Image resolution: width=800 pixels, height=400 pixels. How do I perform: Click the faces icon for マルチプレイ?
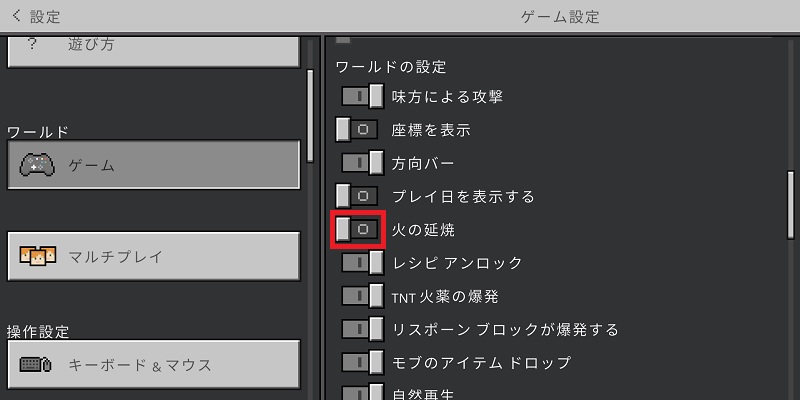(37, 256)
